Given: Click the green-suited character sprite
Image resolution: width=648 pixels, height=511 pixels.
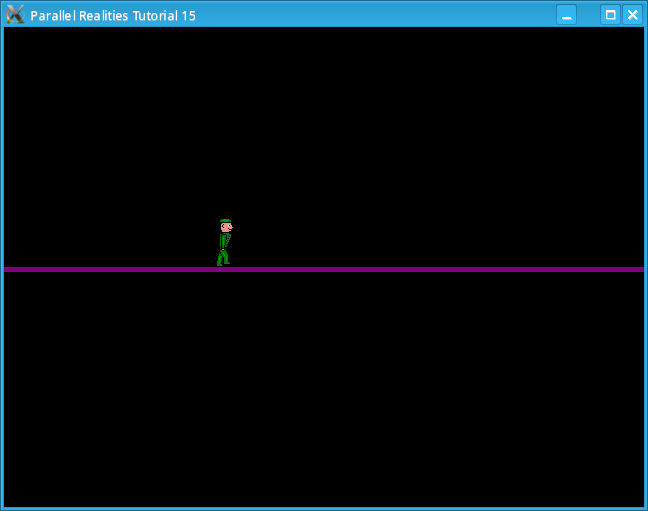Looking at the screenshot, I should click(x=224, y=242).
